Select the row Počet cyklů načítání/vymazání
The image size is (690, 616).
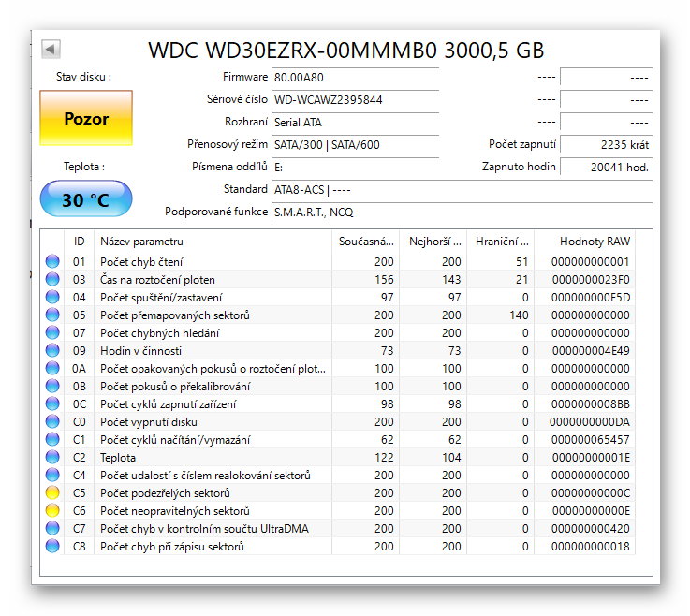click(x=339, y=440)
